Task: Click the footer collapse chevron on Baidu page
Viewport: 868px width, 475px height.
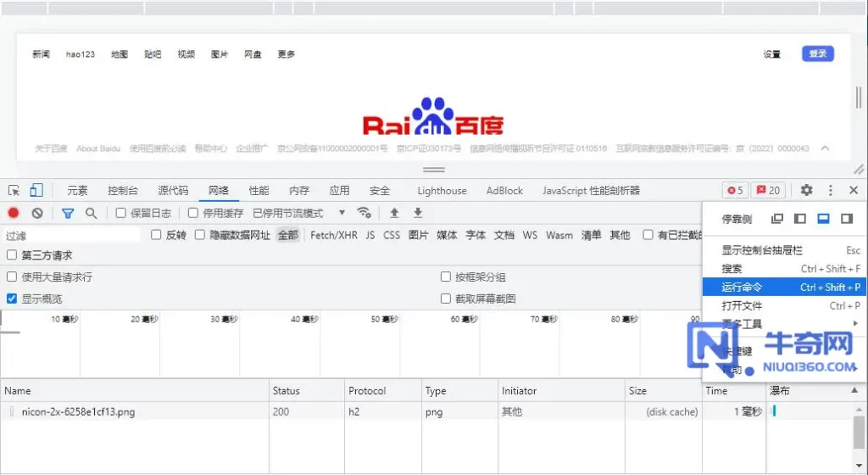Action: click(825, 148)
